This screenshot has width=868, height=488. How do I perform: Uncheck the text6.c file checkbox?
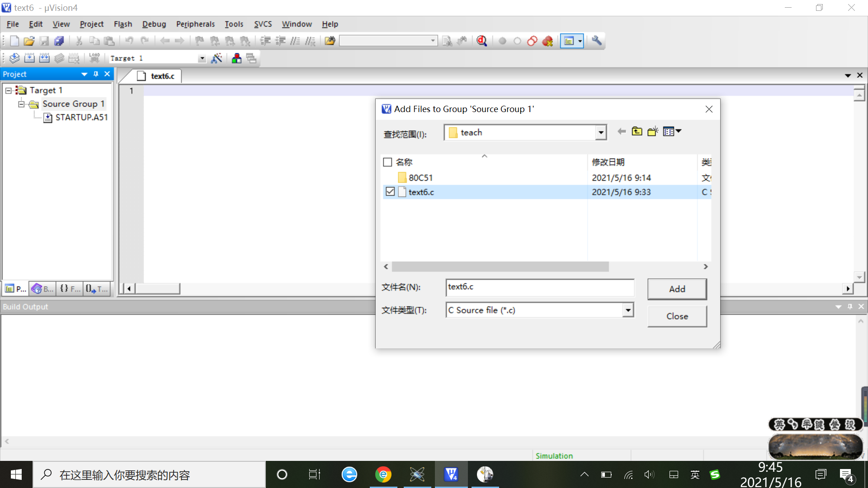390,192
